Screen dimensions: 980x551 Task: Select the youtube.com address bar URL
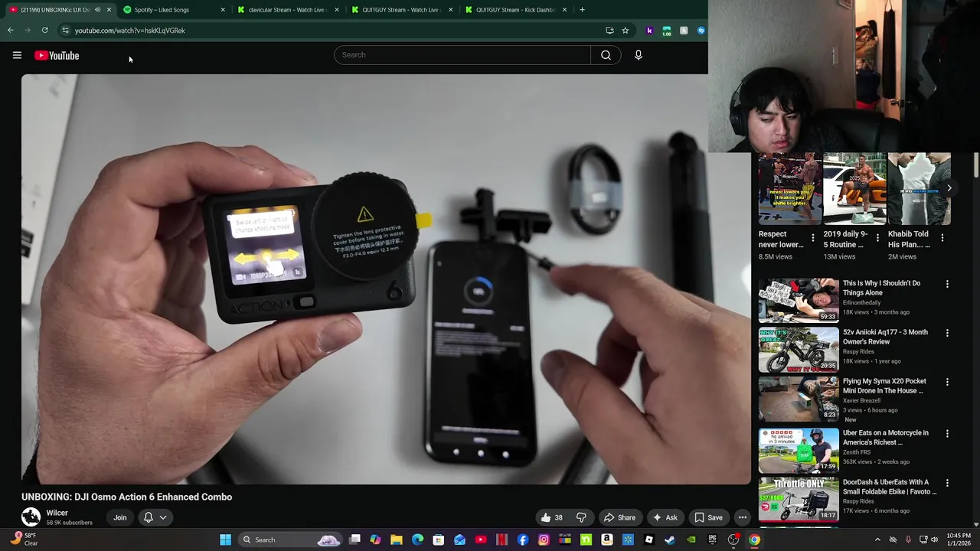pos(130,31)
